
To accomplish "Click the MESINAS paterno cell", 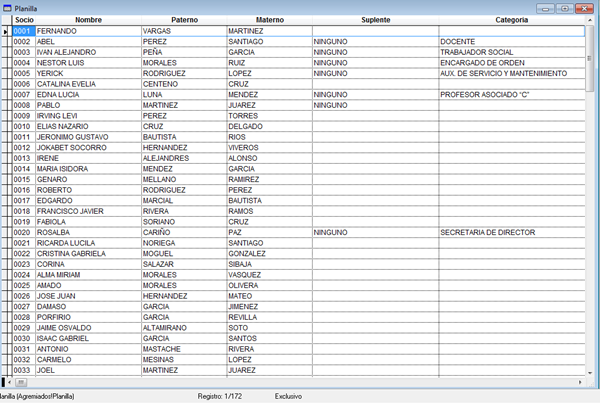I will (x=184, y=360).
